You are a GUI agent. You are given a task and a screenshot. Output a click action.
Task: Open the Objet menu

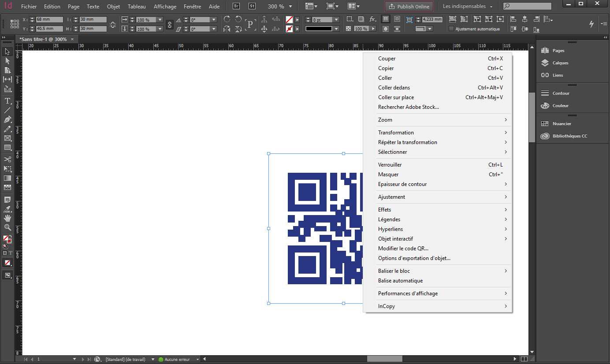point(113,6)
